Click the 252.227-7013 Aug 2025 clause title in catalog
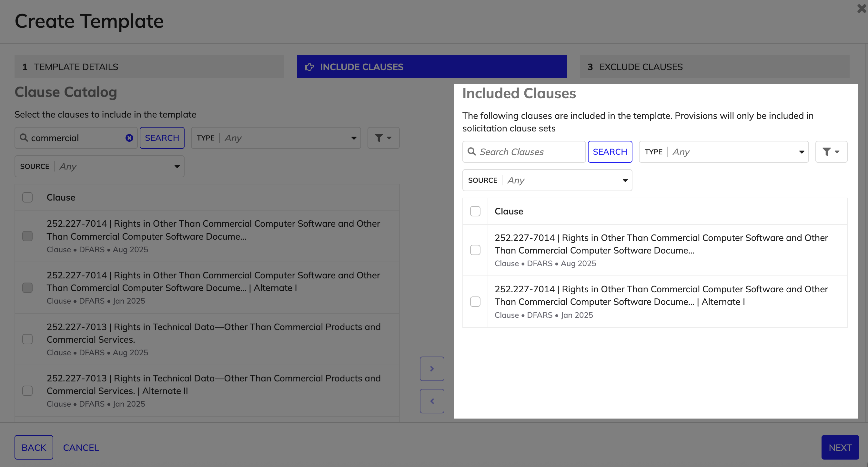Image resolution: width=868 pixels, height=467 pixels. pos(214,333)
